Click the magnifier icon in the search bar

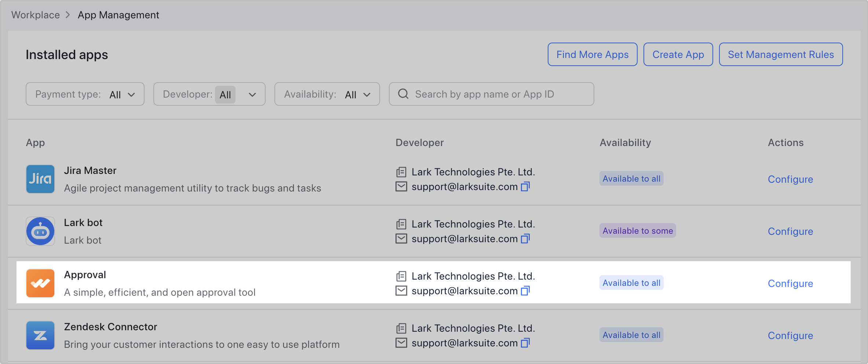point(404,94)
